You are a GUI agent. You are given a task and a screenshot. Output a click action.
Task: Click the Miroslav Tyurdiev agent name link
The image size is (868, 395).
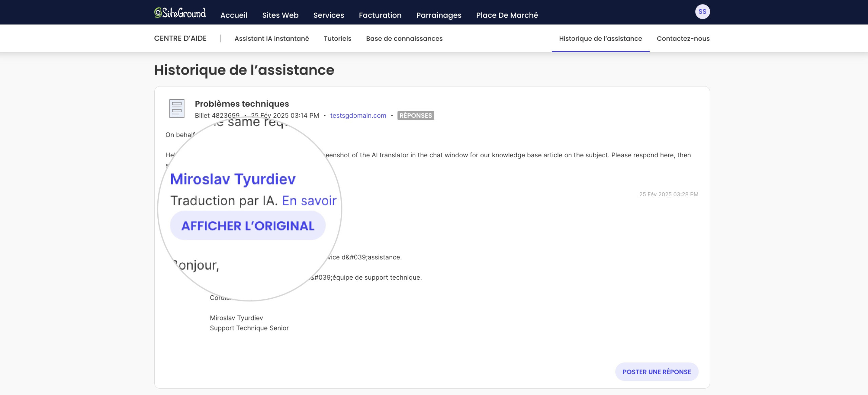233,179
